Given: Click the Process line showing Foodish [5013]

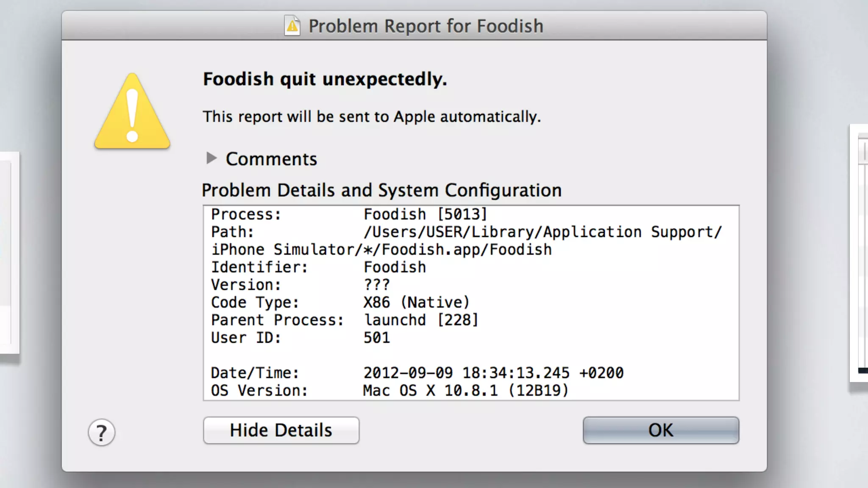Looking at the screenshot, I should point(349,214).
